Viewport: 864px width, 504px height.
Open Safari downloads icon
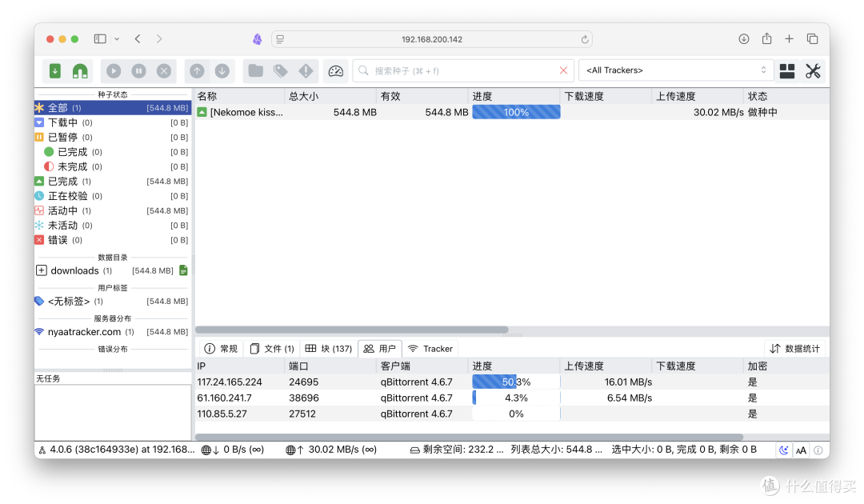pyautogui.click(x=744, y=38)
